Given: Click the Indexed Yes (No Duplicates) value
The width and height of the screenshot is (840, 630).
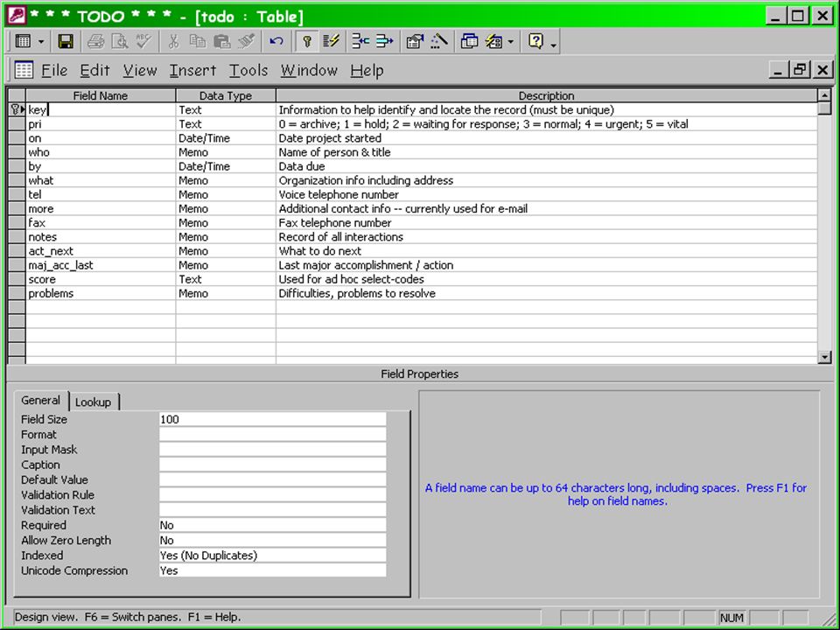Looking at the screenshot, I should pos(272,555).
